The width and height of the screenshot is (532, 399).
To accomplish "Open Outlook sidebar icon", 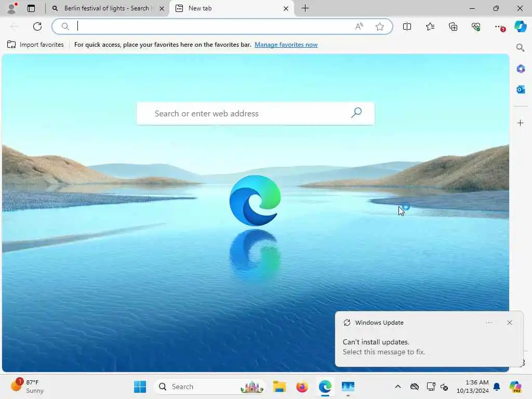I will coord(521,89).
